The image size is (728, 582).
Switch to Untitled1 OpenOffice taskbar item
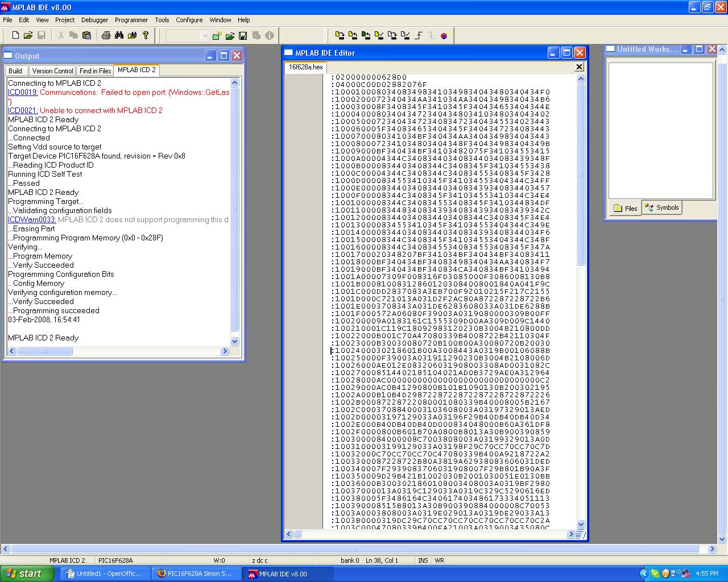(x=105, y=573)
